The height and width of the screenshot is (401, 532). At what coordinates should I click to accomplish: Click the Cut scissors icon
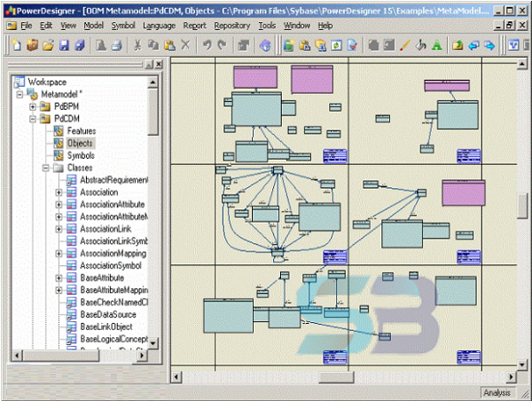(137, 45)
